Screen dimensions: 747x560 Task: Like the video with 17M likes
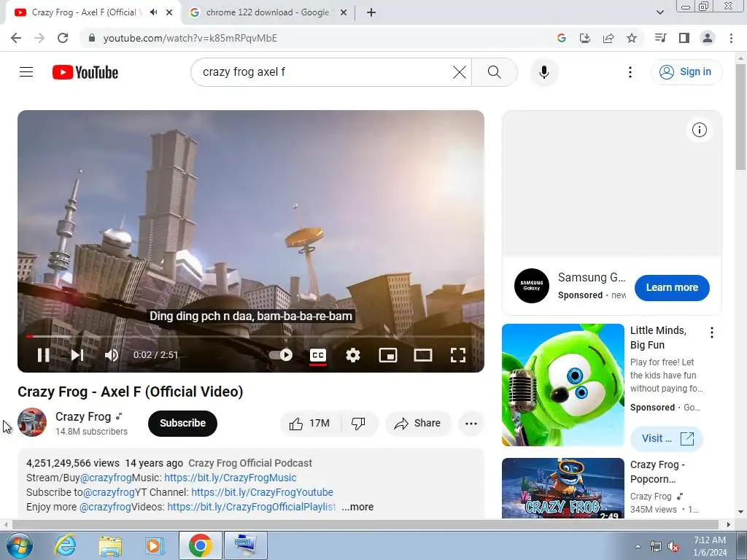point(309,424)
